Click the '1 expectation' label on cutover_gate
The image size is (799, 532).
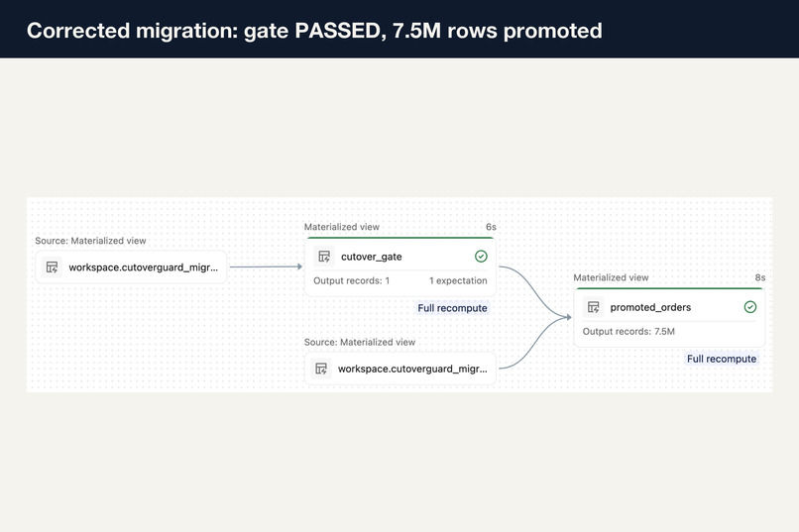(458, 280)
